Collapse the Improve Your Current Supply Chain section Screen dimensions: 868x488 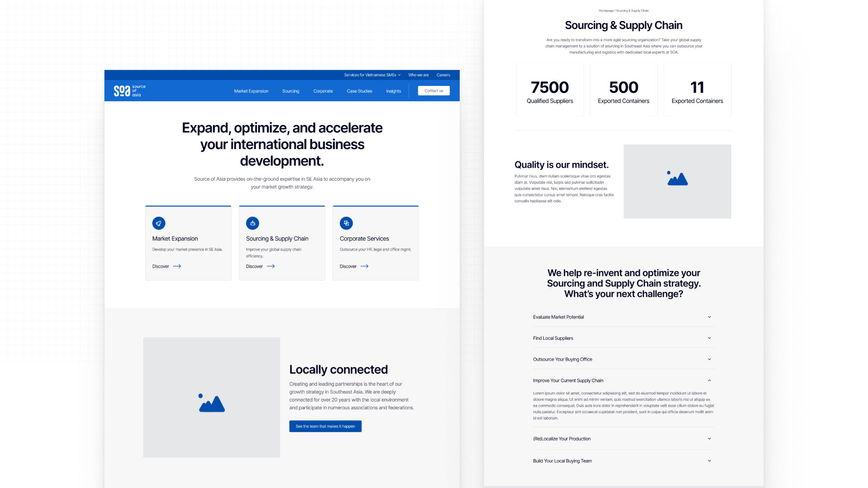(x=710, y=380)
